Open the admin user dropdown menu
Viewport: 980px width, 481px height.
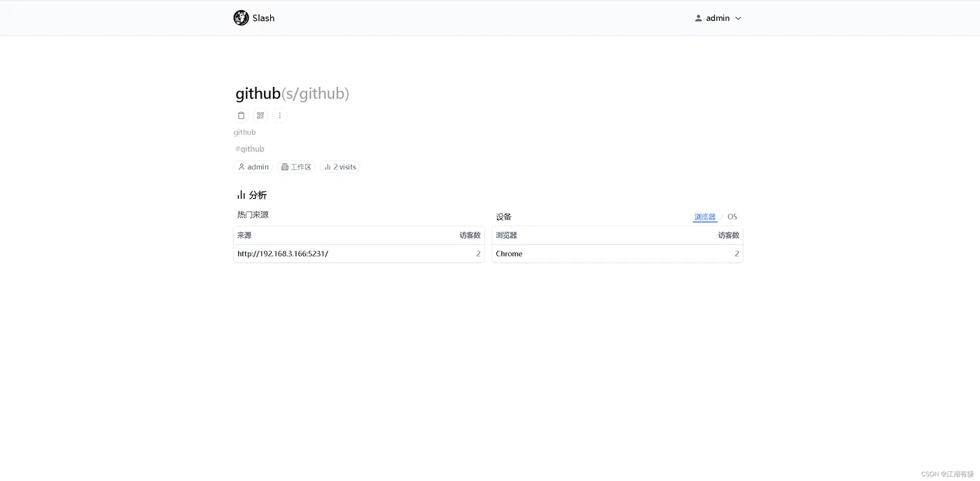pos(717,18)
